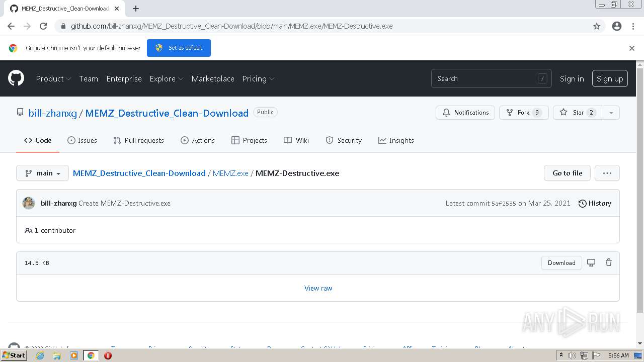Fork the repository with Fork button
644x362 pixels.
[x=524, y=113]
